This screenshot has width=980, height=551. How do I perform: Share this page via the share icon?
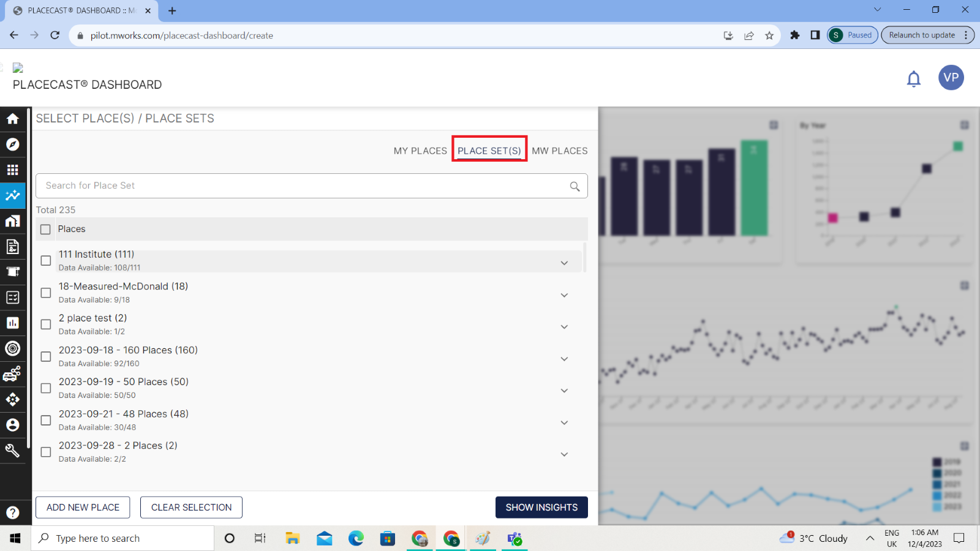point(748,36)
